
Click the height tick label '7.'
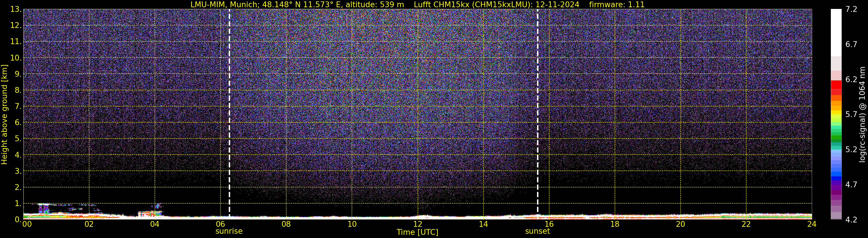18,106
